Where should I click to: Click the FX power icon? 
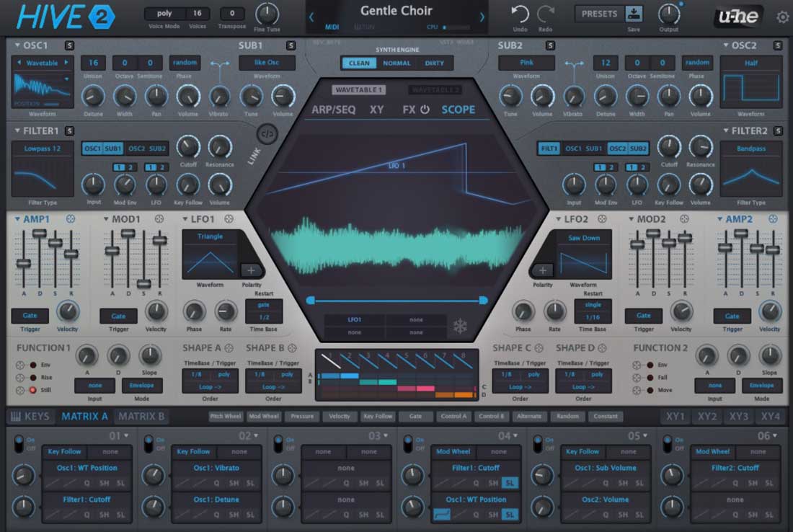click(x=425, y=110)
